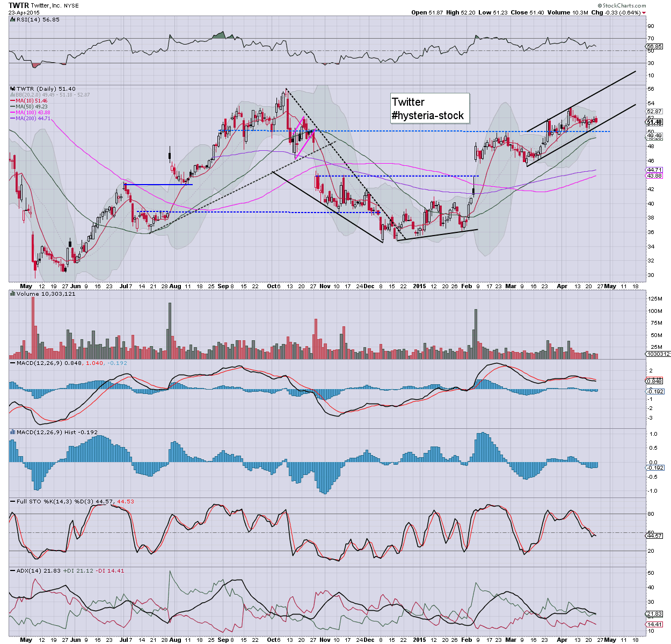Click the 23-Apr-2015 date label
671x644 pixels.
click(24, 12)
